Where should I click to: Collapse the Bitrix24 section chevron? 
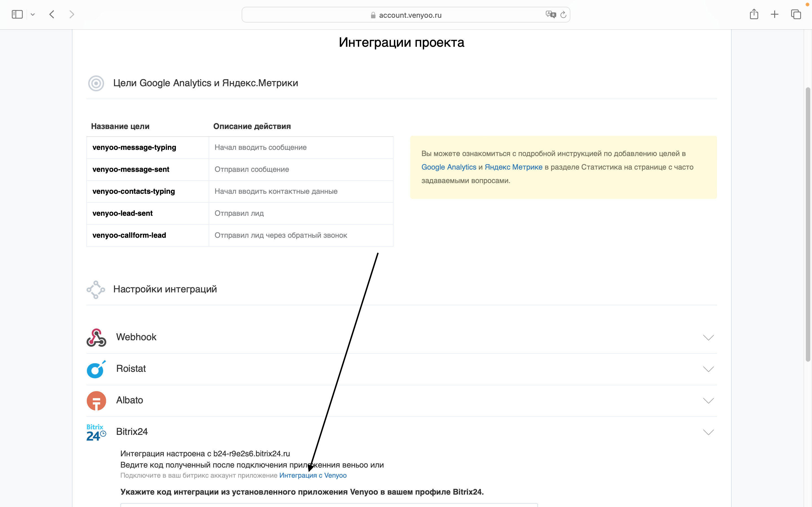pos(709,432)
